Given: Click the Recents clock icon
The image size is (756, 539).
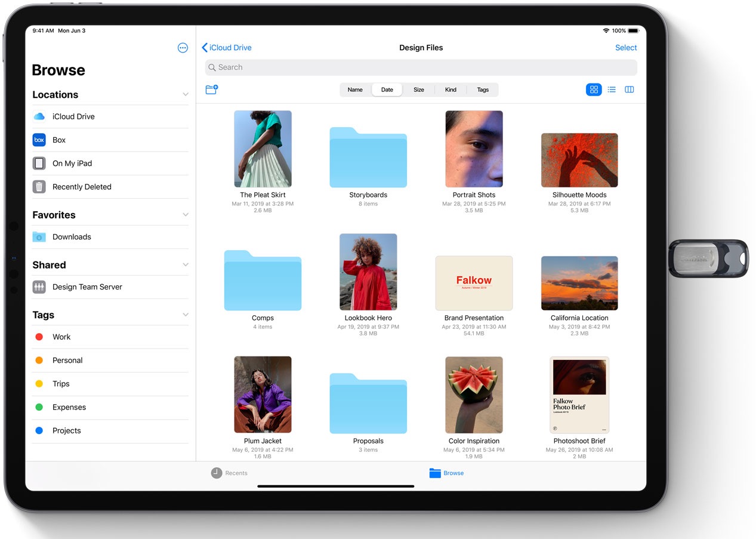Looking at the screenshot, I should (x=217, y=473).
